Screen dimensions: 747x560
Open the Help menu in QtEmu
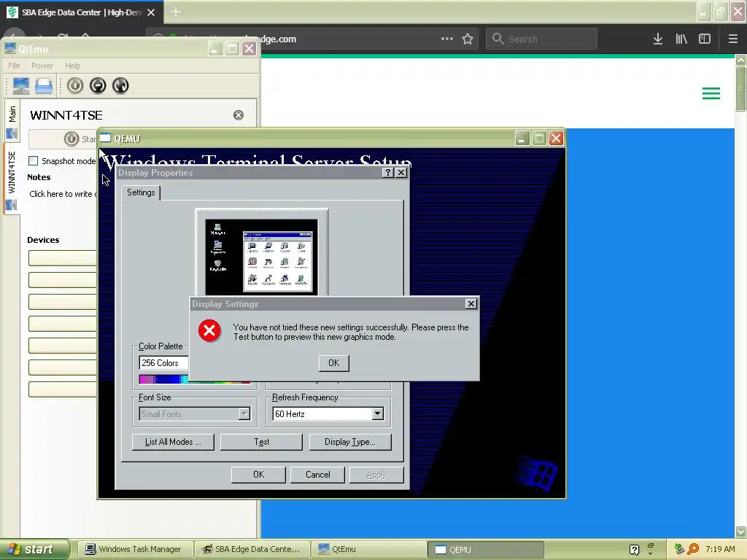tap(72, 66)
